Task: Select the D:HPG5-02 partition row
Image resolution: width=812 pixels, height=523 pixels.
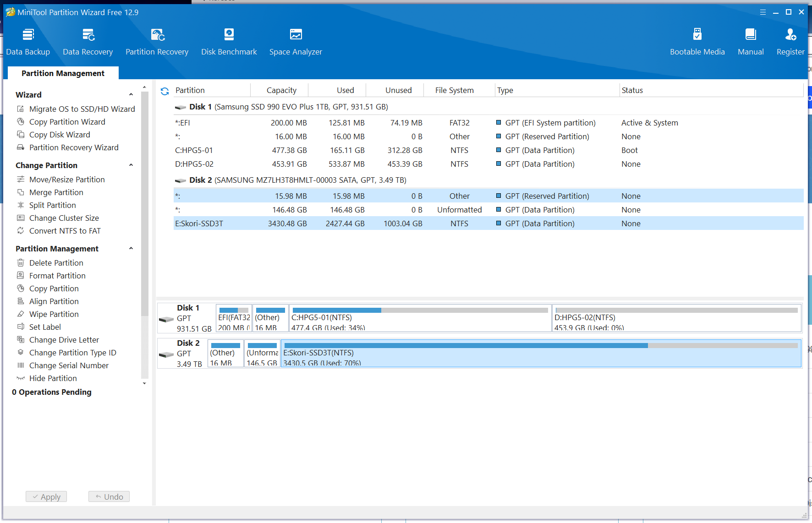Action: click(x=488, y=164)
